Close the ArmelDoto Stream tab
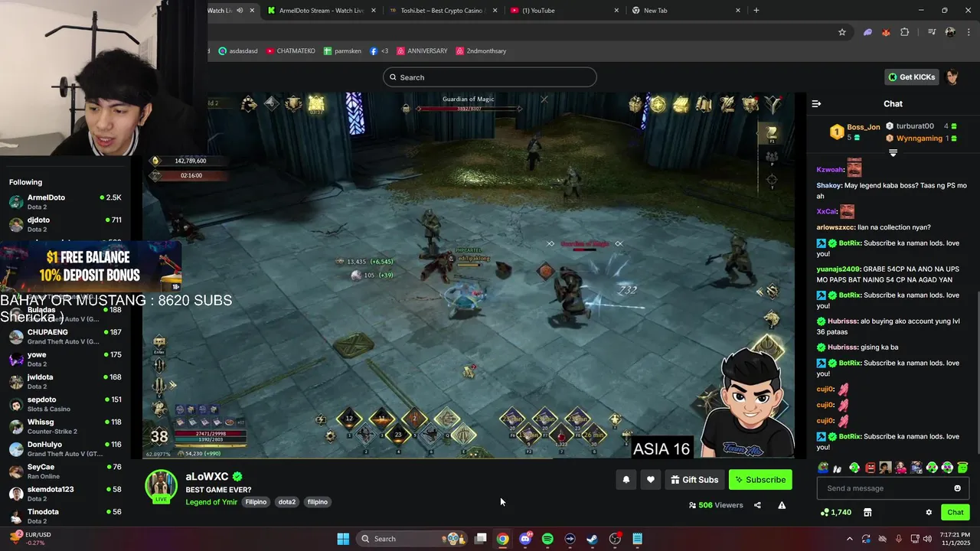Screen dimensions: 980x551 pos(374,10)
